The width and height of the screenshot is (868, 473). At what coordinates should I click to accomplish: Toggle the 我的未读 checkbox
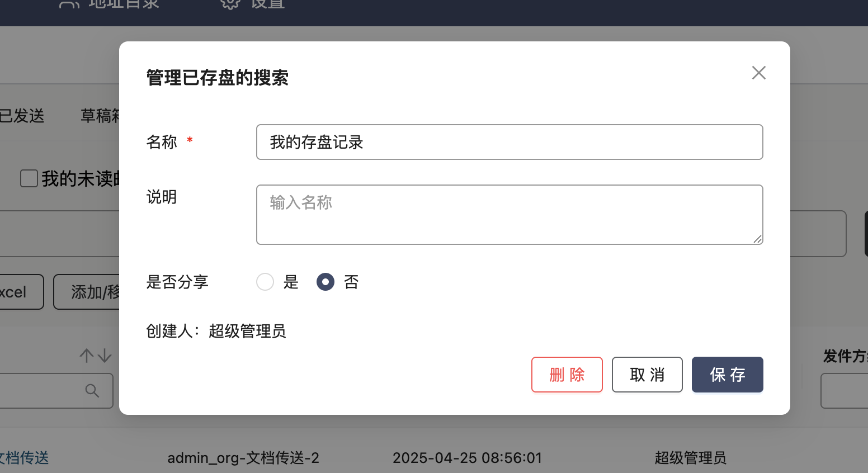coord(29,178)
